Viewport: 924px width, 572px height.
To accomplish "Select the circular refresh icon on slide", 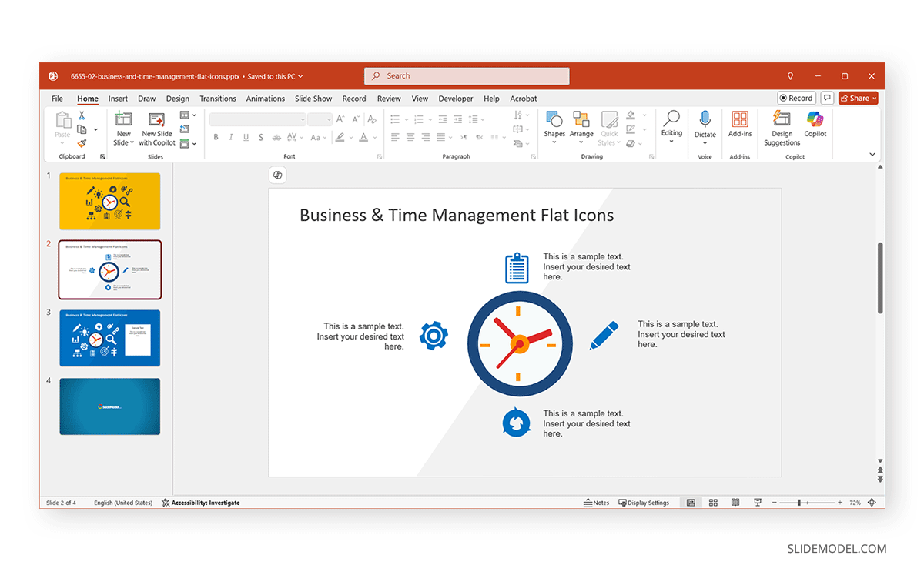I will click(x=517, y=423).
